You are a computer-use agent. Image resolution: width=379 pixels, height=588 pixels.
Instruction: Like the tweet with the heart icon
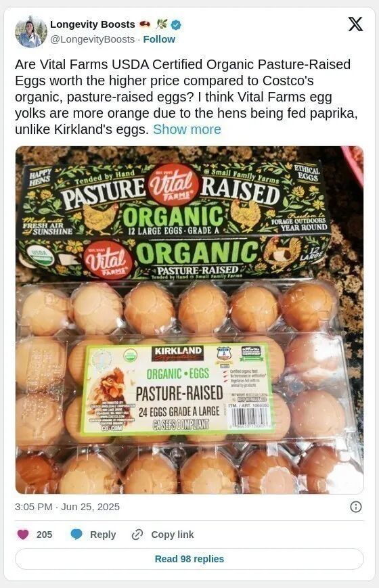[23, 535]
